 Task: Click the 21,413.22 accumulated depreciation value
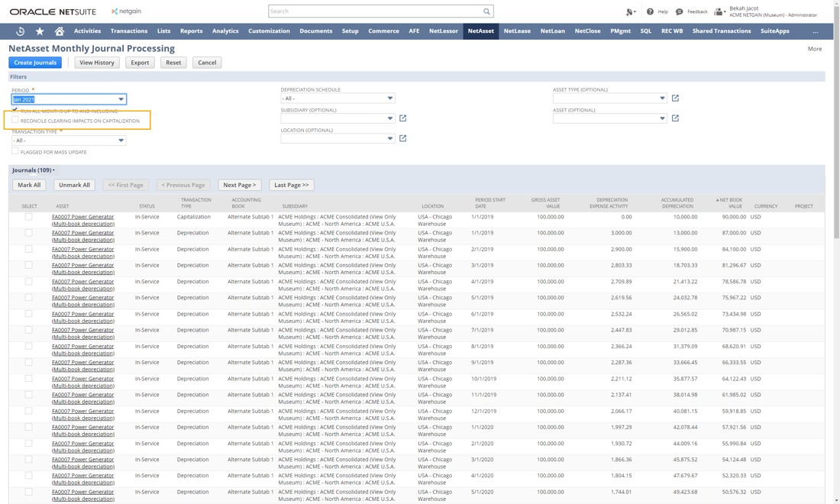click(685, 281)
